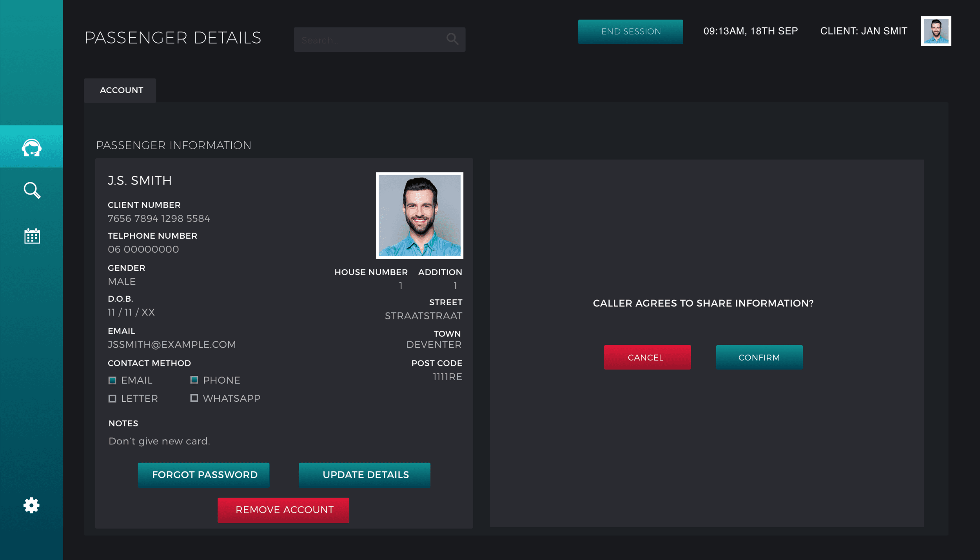This screenshot has width=980, height=560.
Task: Open the magnifier search icon in sidebar
Action: (x=32, y=190)
